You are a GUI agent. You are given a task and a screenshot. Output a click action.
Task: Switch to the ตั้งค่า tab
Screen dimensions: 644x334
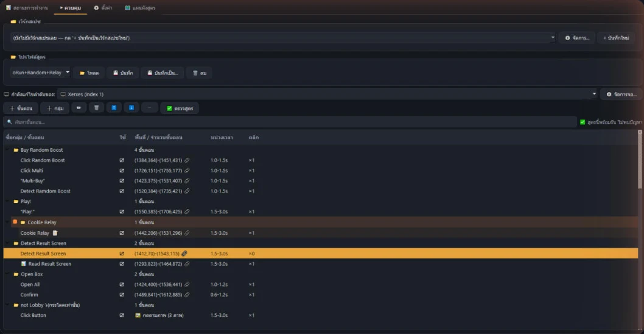(104, 8)
